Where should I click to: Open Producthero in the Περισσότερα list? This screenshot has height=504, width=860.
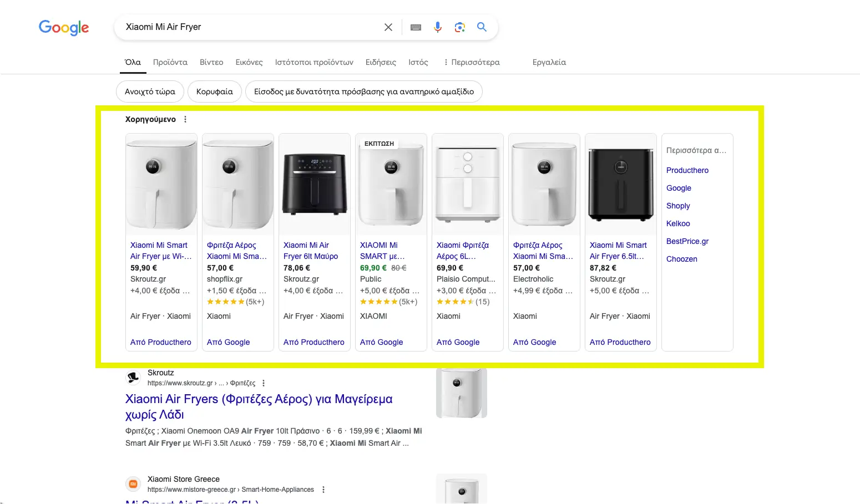pyautogui.click(x=687, y=170)
